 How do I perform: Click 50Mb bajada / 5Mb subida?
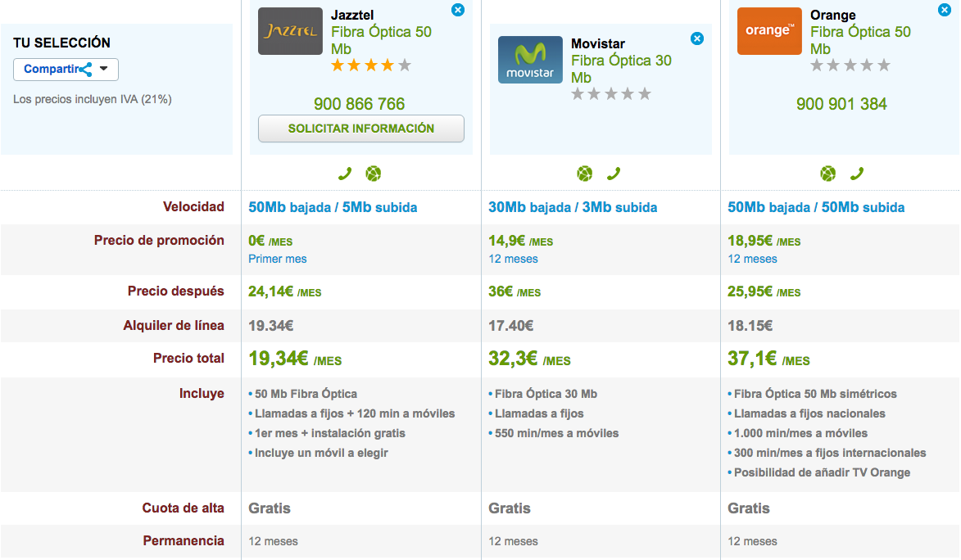pyautogui.click(x=333, y=208)
